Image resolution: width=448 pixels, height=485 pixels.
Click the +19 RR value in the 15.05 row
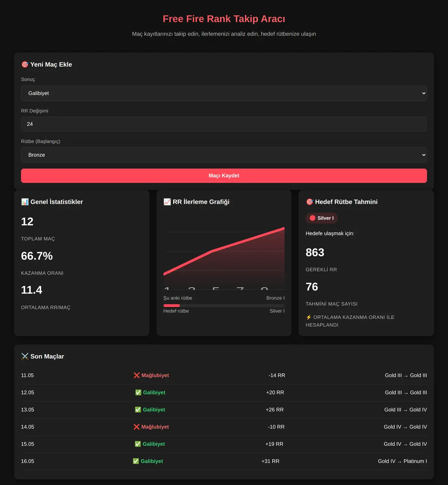[x=274, y=444]
